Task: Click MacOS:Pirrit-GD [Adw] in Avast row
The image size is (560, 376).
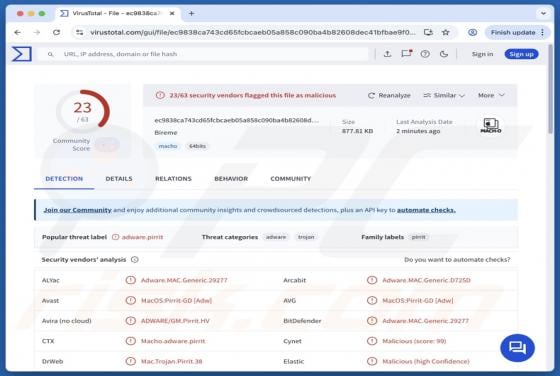Action: (x=176, y=301)
